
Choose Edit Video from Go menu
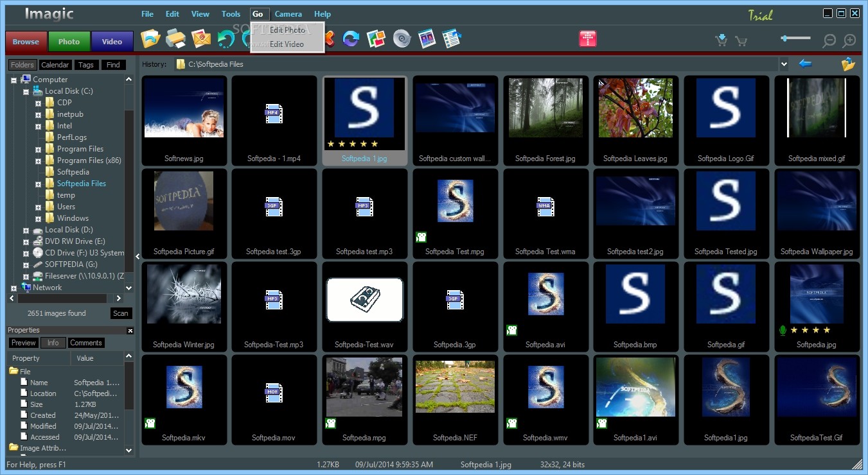tap(287, 44)
